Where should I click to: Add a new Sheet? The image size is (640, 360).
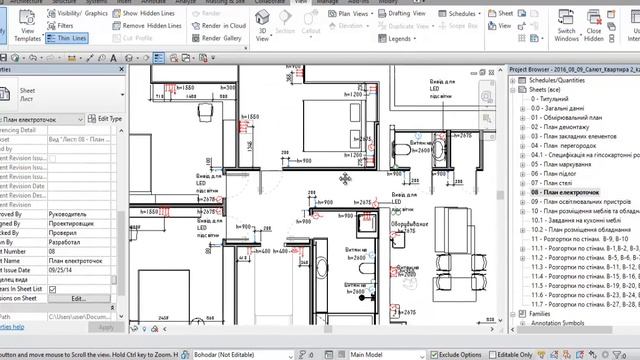[500, 13]
